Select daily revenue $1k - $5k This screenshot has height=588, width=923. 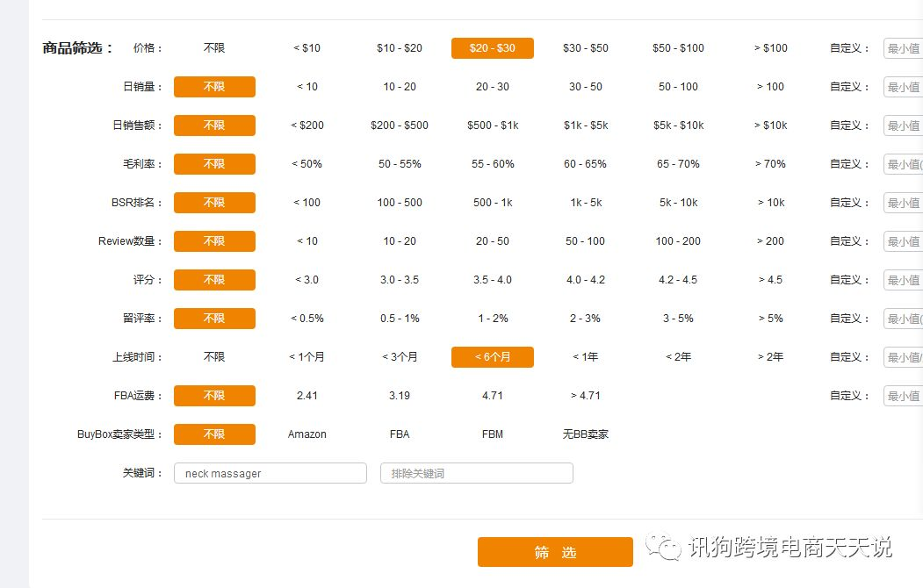pos(586,125)
